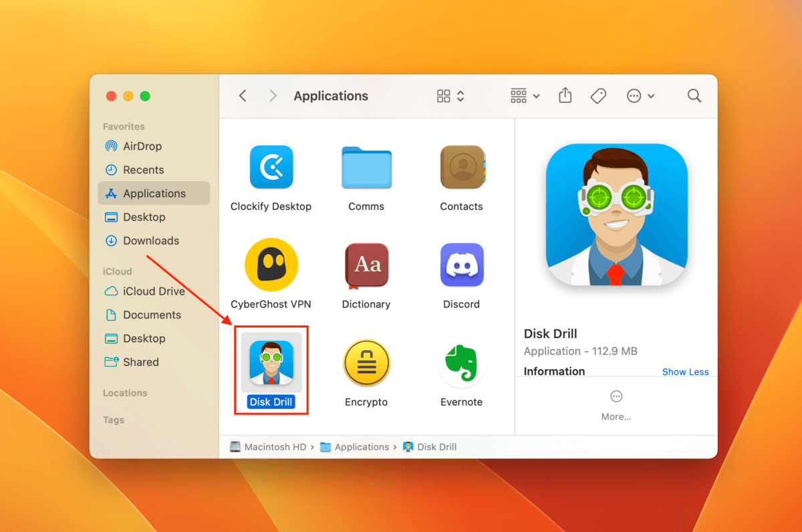
Task: Select the Discord app icon
Action: coord(462,265)
